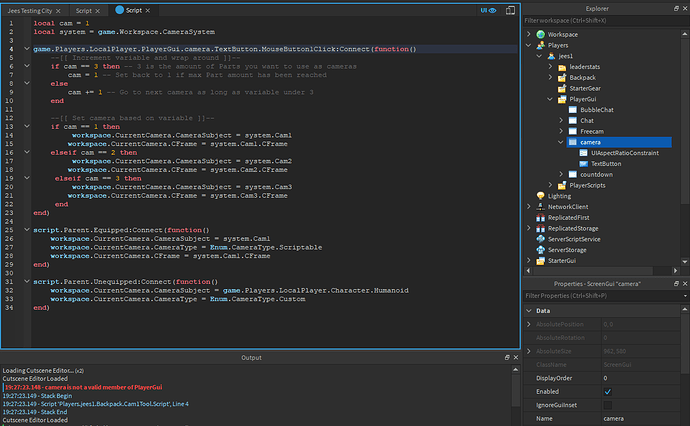
Task: Click the ServerScriptService icon
Action: [540, 239]
